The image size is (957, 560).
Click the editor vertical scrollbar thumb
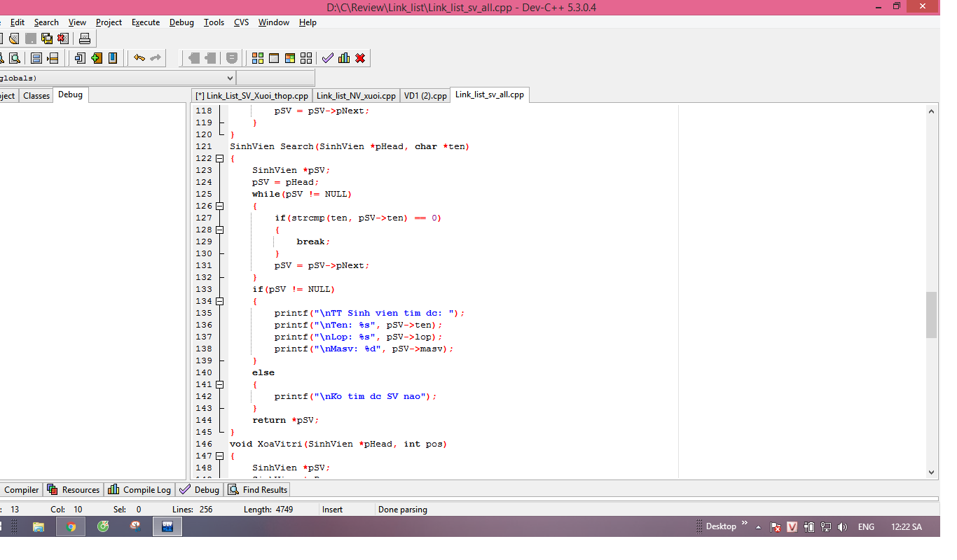[931, 315]
